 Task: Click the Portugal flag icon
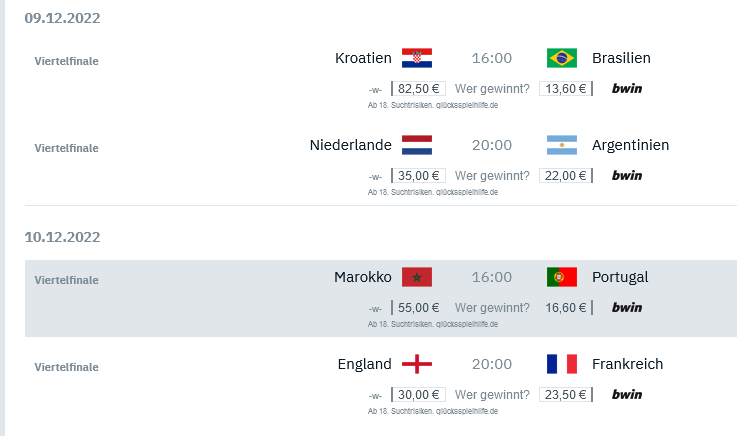coord(562,277)
